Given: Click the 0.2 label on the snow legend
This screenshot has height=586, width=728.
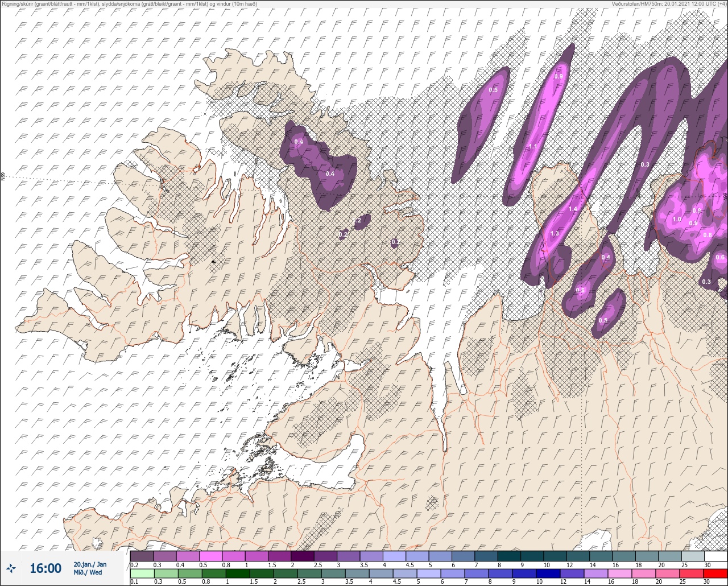Looking at the screenshot, I should 134,564.
